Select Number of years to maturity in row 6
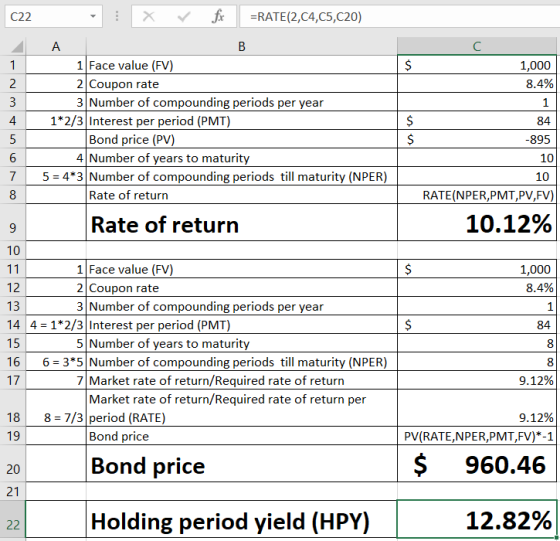The height and width of the screenshot is (541, 560). coord(241,158)
